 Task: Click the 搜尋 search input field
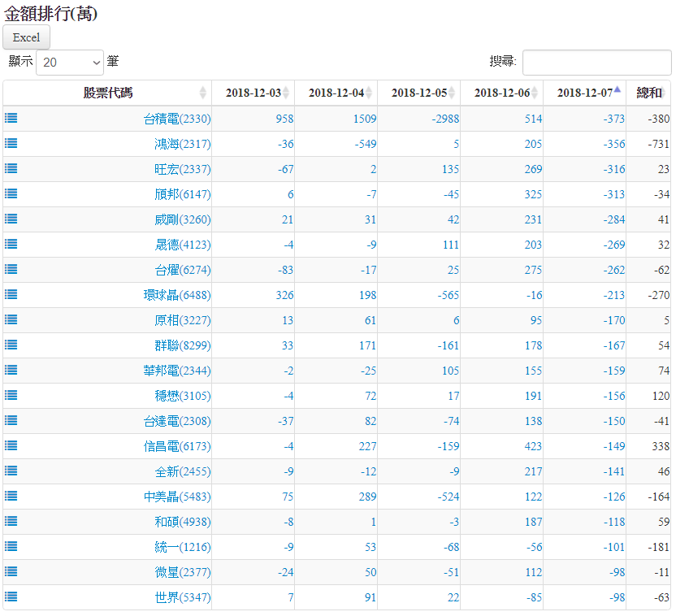(596, 62)
